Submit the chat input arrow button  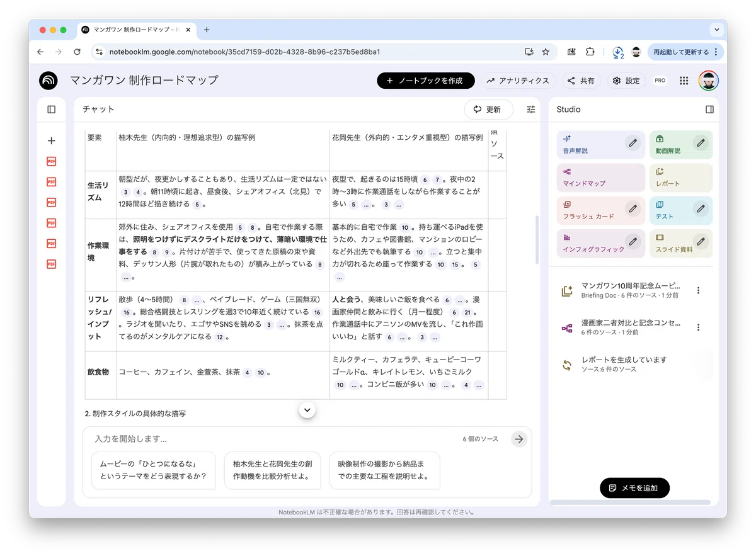[x=518, y=439]
